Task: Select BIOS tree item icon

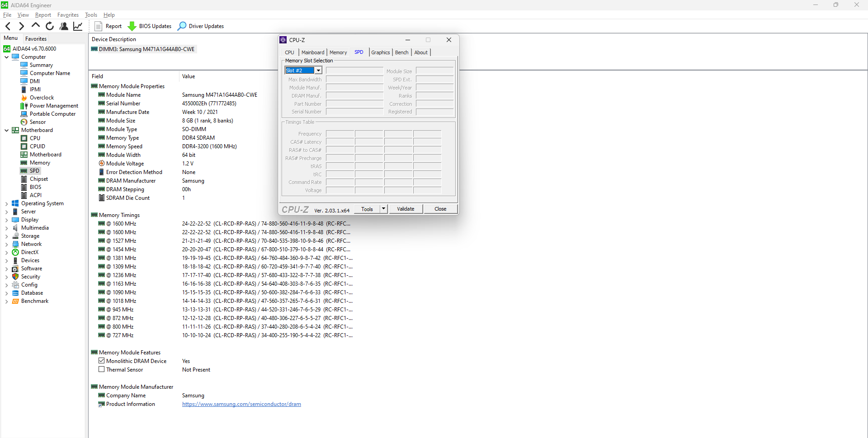Action: pos(24,187)
